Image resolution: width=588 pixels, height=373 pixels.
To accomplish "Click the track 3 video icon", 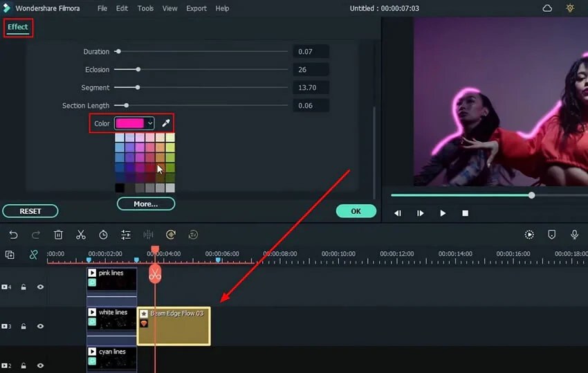I will (x=5, y=327).
